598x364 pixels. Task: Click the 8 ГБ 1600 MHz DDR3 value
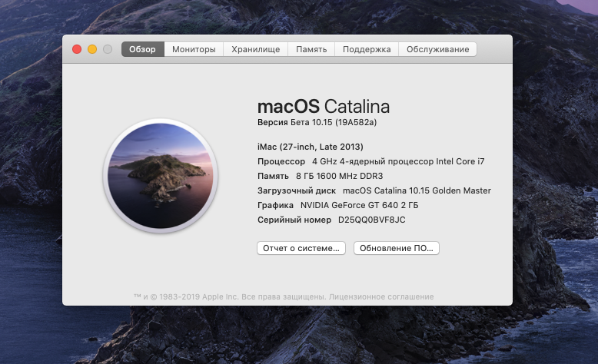point(340,176)
